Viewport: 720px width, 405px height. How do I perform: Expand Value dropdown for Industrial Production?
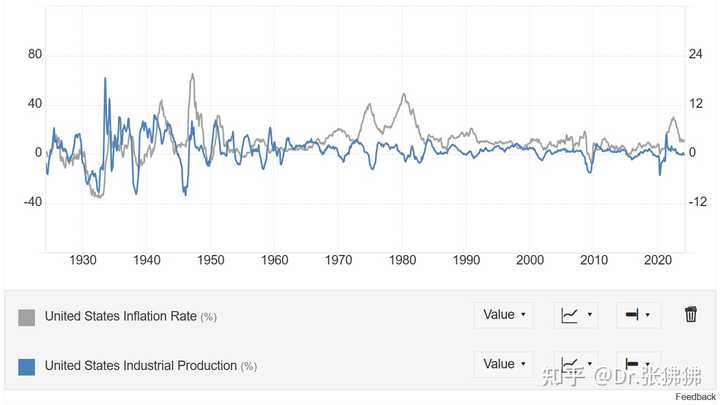click(x=504, y=364)
